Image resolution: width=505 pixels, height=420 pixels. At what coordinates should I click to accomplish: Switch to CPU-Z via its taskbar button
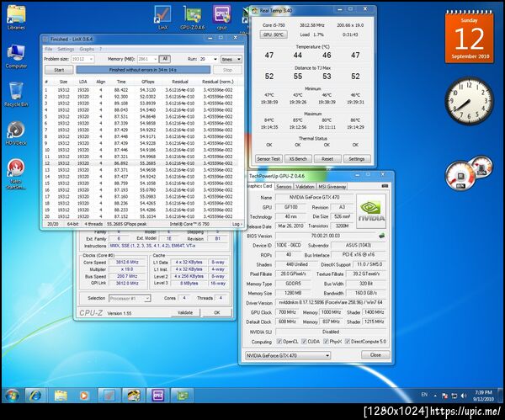pyautogui.click(x=158, y=396)
